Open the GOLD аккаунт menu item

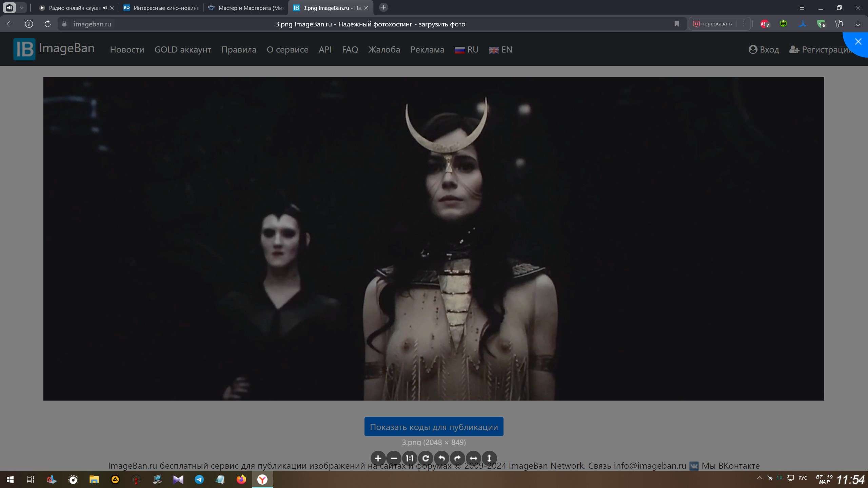point(183,50)
